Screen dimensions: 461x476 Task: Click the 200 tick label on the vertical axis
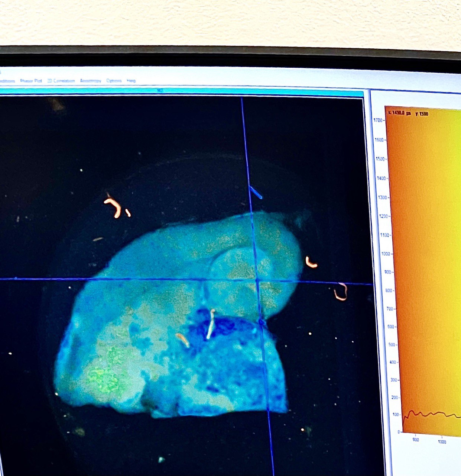coord(395,398)
